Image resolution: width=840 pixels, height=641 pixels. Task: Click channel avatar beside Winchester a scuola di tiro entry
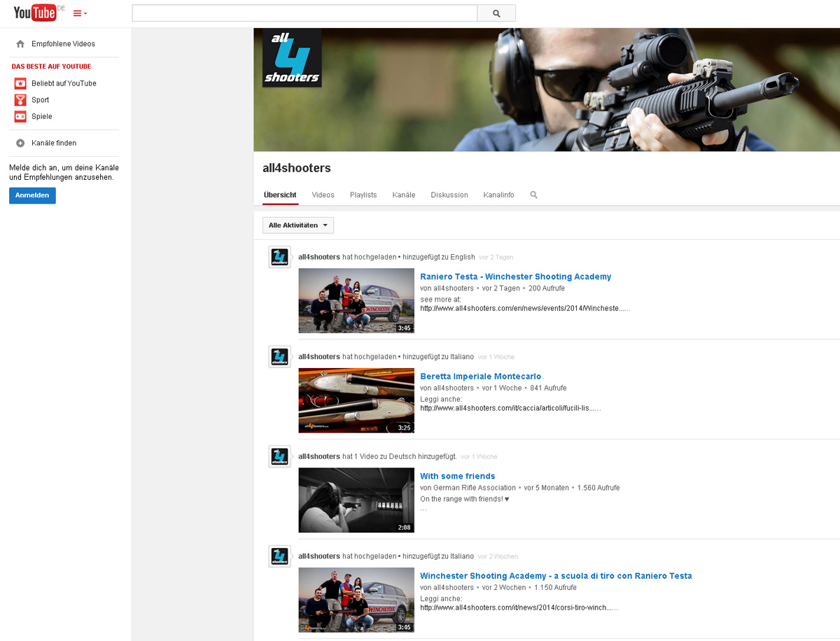(280, 556)
